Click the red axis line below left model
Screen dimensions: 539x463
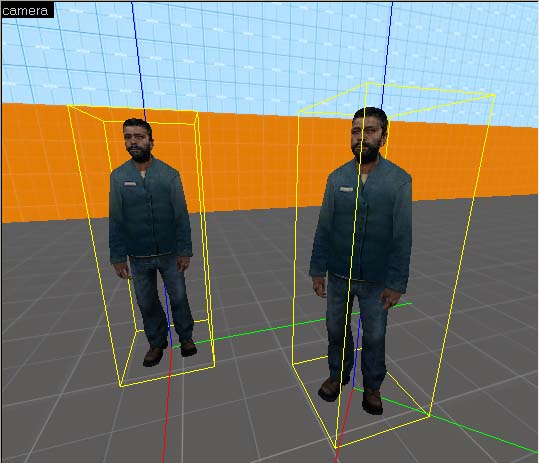pos(167,406)
